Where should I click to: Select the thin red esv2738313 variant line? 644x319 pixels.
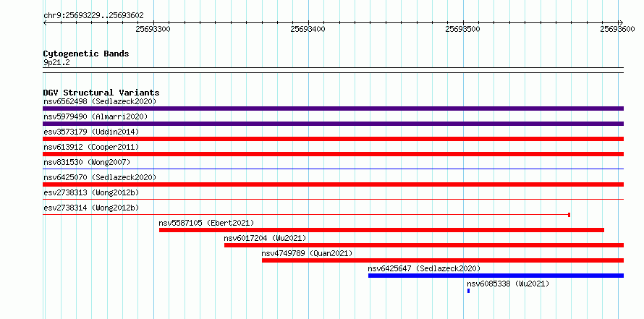(333, 199)
